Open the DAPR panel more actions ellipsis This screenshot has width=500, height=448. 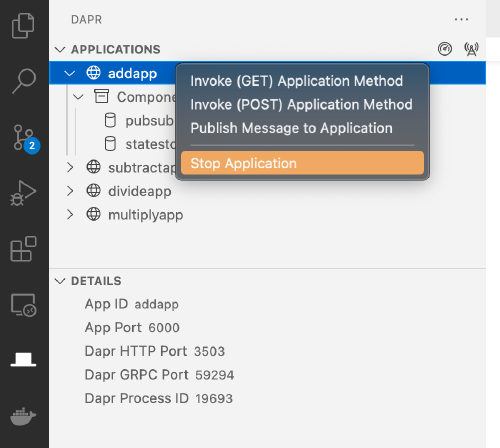tap(461, 19)
